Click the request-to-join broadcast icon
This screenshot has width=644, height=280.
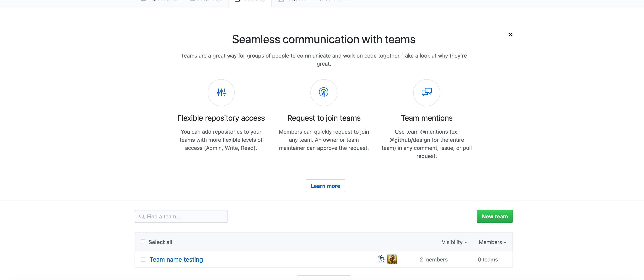(324, 92)
